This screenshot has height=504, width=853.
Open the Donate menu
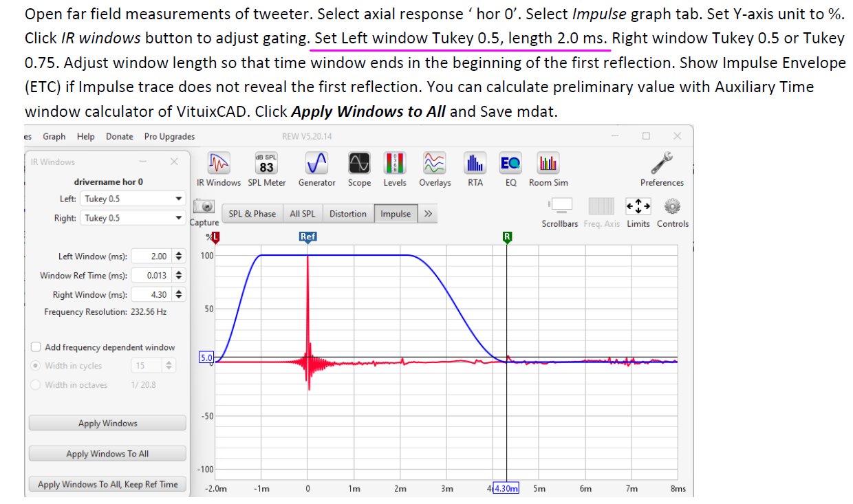point(120,136)
